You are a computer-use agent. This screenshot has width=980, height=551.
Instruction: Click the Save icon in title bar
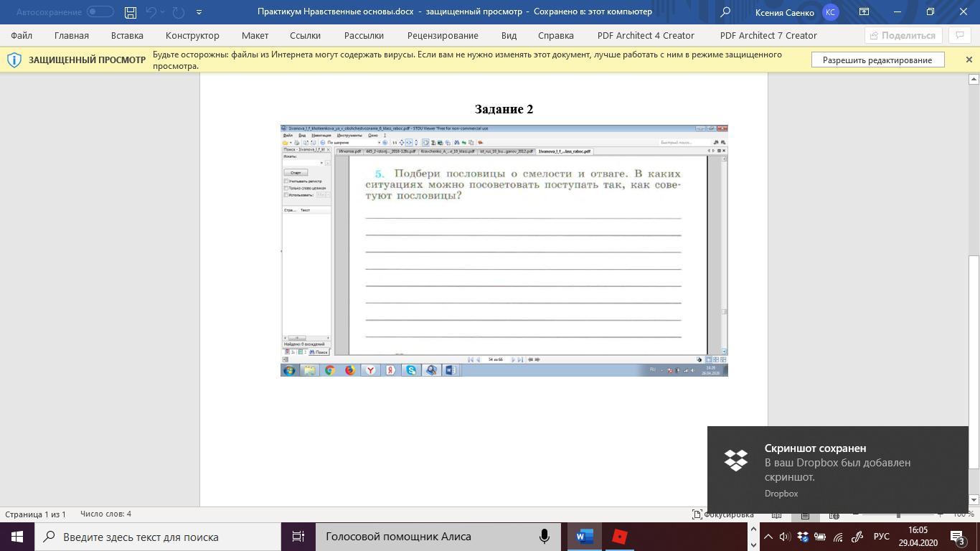pos(130,12)
